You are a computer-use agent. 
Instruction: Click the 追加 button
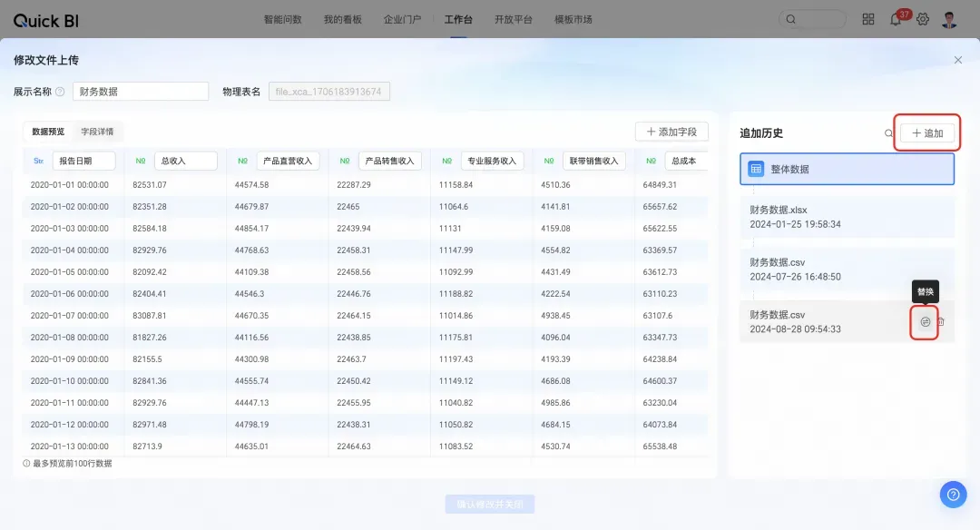927,133
